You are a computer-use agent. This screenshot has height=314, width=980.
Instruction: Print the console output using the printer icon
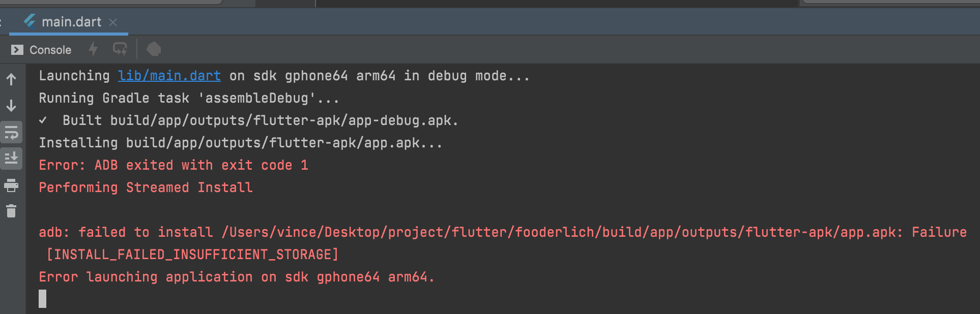click(x=11, y=185)
